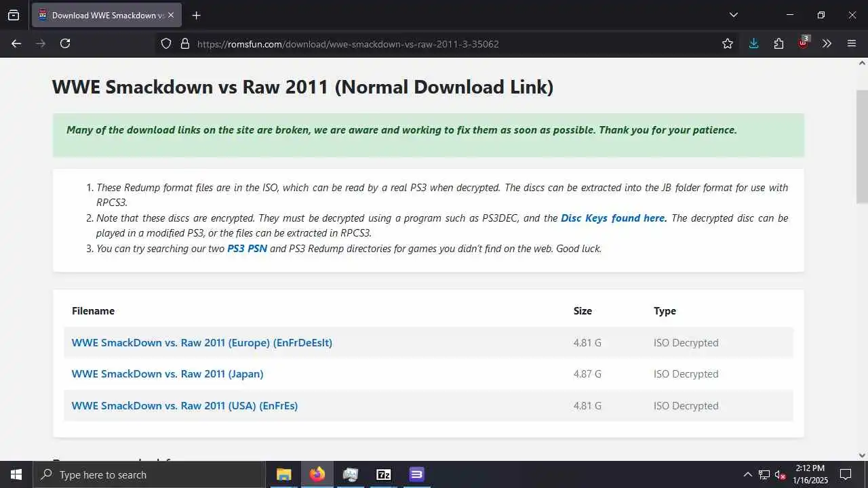Click the scrollbar down arrow
The width and height of the screenshot is (868, 488).
(x=862, y=455)
